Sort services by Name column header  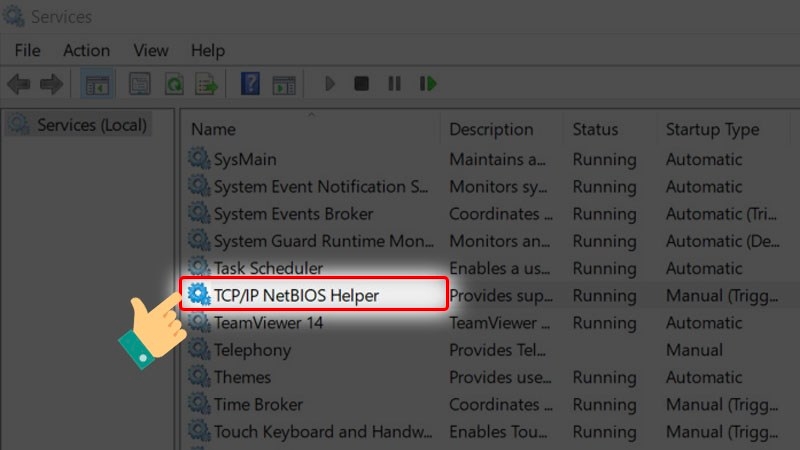click(x=213, y=130)
